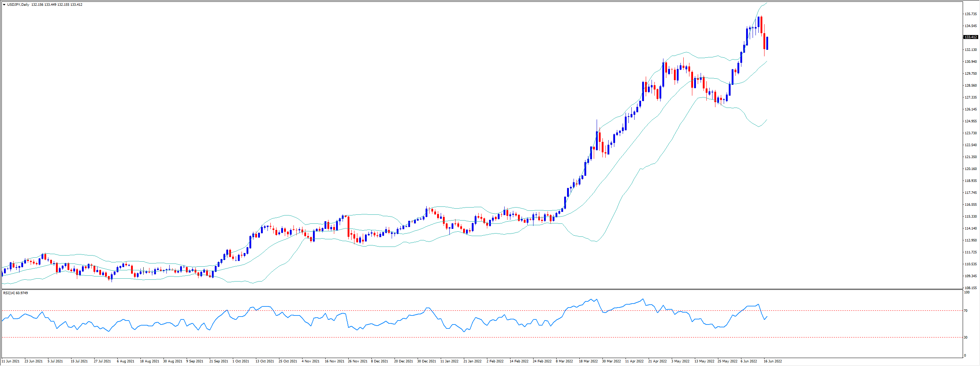This screenshot has width=980, height=366.
Task: Click the 16 Jun 2022 date label
Action: [x=773, y=361]
